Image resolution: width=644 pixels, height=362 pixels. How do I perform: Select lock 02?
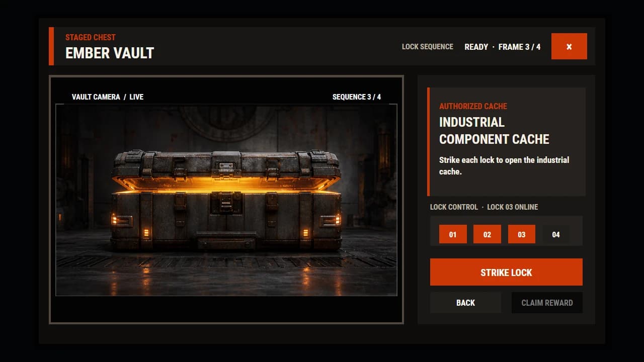[x=487, y=234]
